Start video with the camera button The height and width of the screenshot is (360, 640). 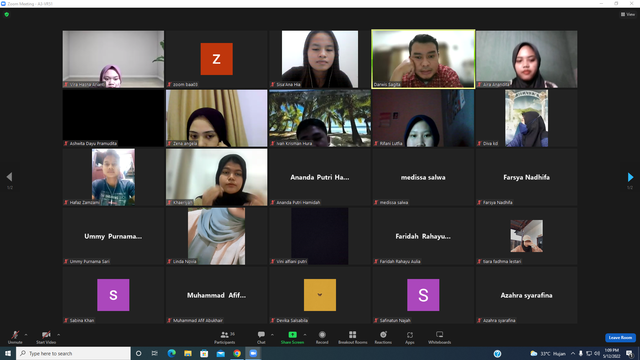coord(46,337)
